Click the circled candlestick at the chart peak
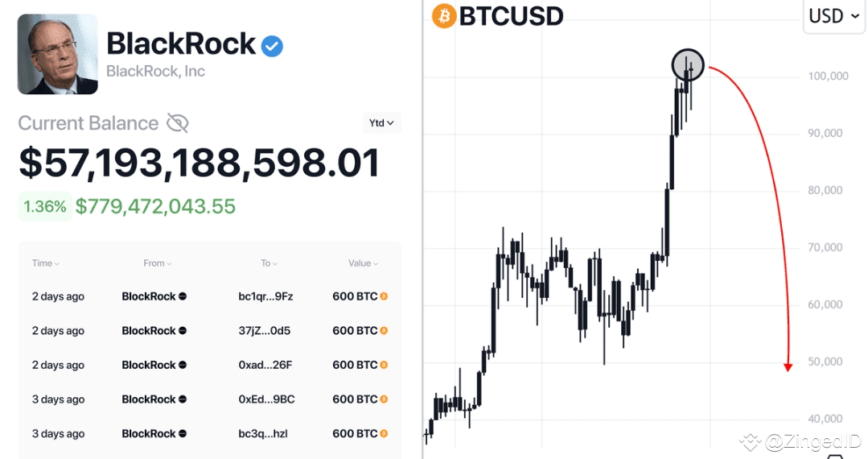 (x=688, y=65)
